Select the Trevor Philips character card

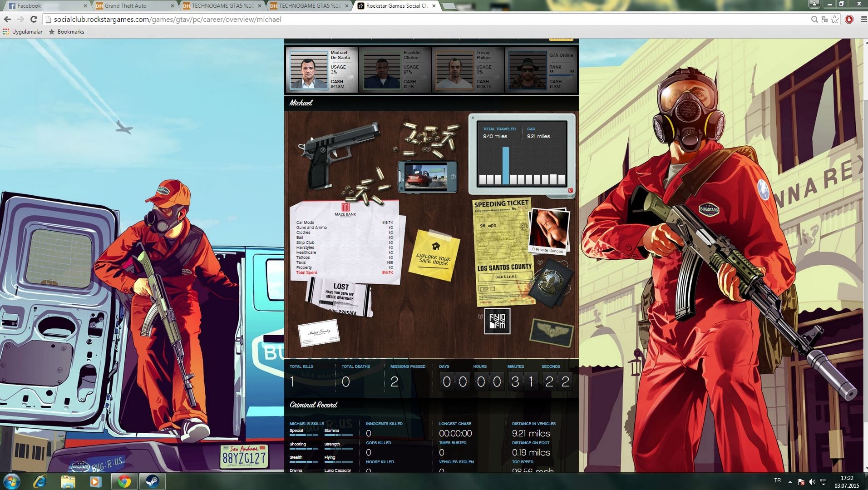(468, 70)
